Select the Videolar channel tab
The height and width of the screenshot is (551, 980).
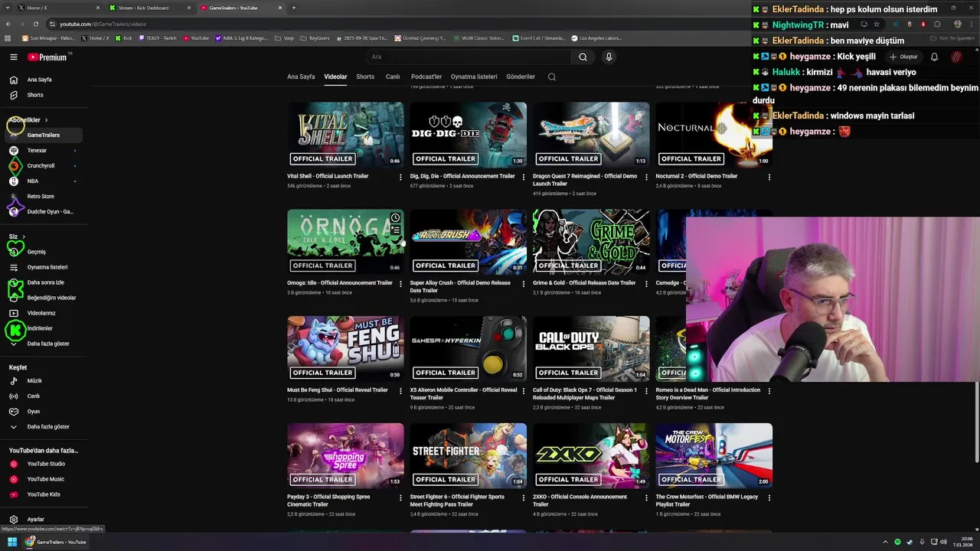[x=335, y=77]
